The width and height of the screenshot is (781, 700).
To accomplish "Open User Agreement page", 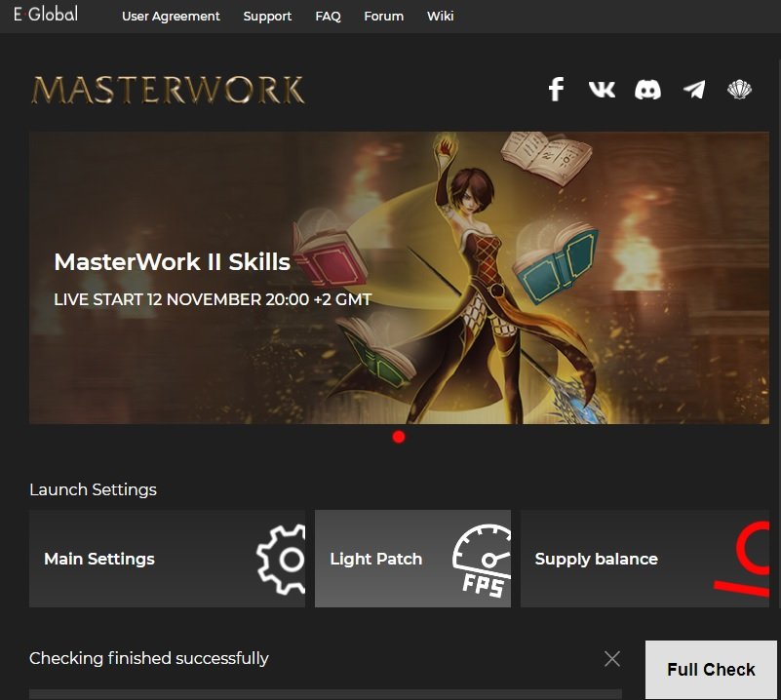I will 171,16.
